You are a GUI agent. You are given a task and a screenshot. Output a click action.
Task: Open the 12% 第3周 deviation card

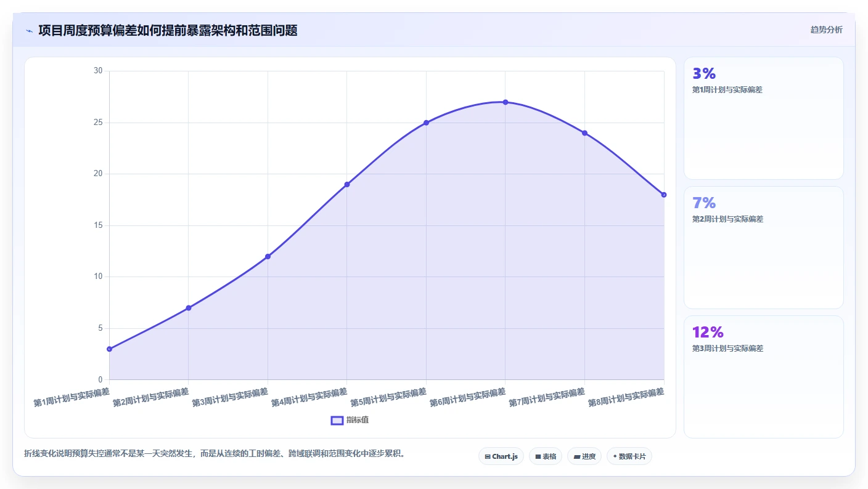pos(764,377)
